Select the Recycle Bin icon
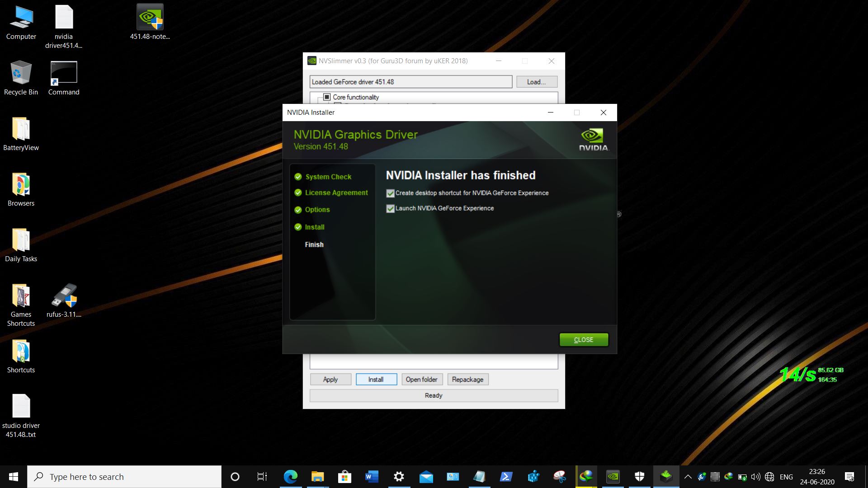868x488 pixels. [x=21, y=78]
